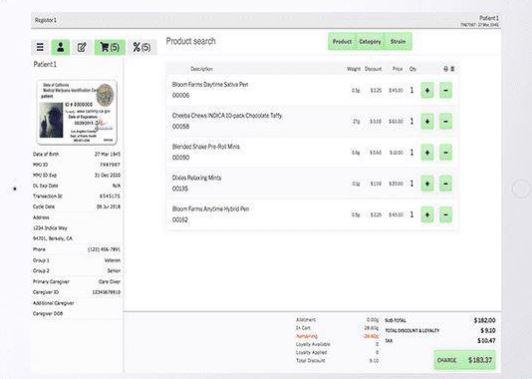Click the Date of Birth row
The width and height of the screenshot is (532, 379).
(77, 154)
